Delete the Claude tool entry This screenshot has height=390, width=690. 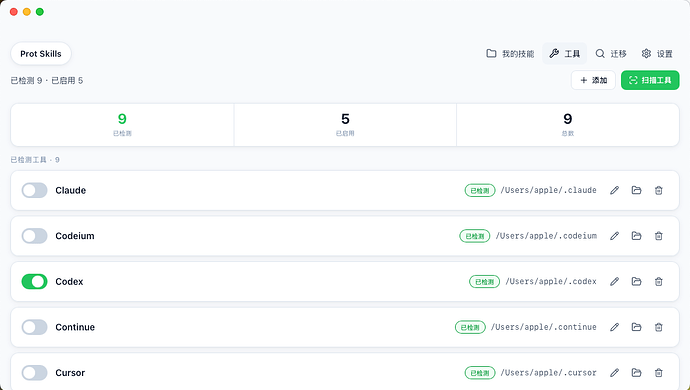[658, 190]
